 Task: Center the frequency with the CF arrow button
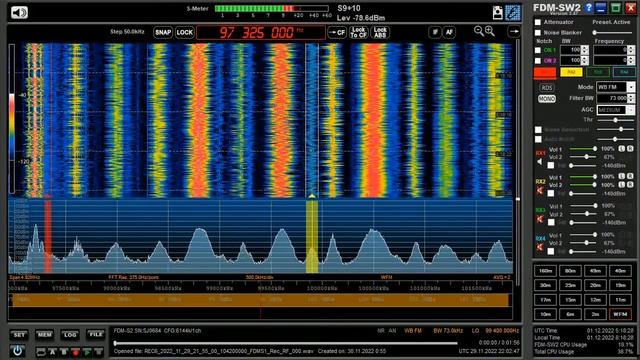pos(337,33)
